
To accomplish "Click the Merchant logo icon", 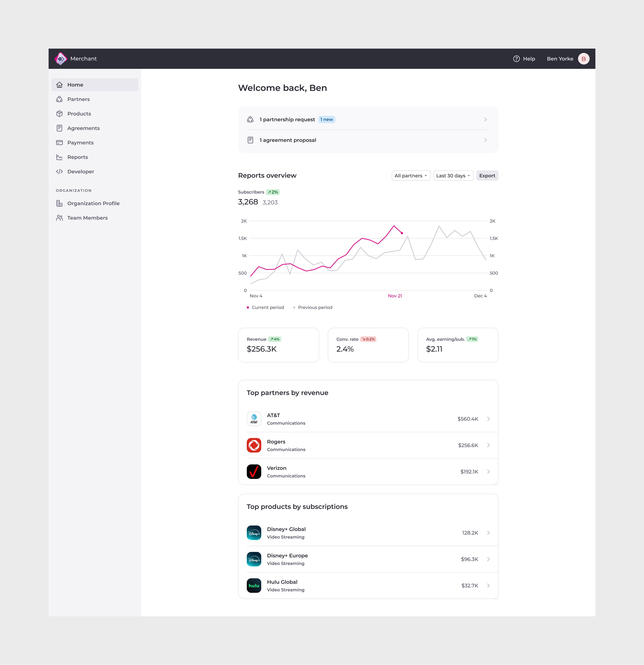I will [x=61, y=59].
